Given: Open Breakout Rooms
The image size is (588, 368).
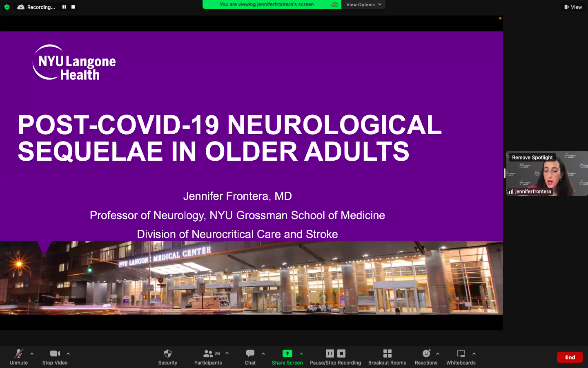Looking at the screenshot, I should click(387, 357).
